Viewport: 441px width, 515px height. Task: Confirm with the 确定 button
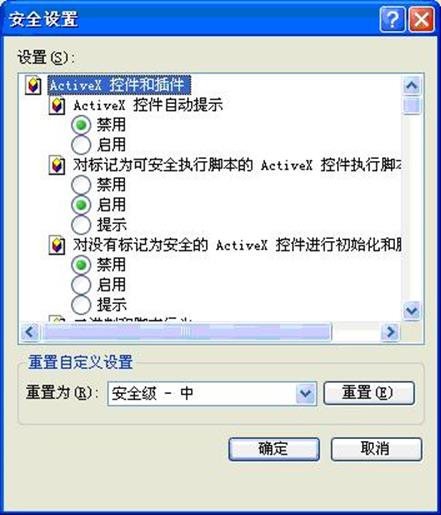click(x=274, y=449)
